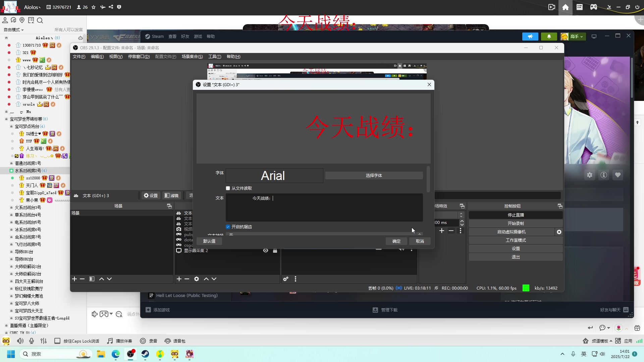Screen dimensions: 644x362
Task: Remove source with the minus icon in the Sources toolbar
Action: (x=187, y=279)
